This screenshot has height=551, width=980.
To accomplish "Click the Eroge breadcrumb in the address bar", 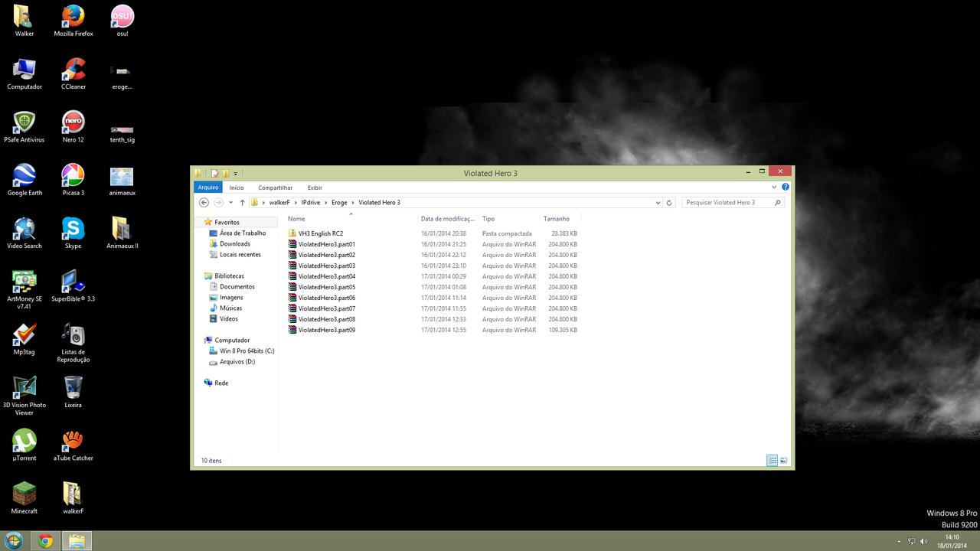I will tap(339, 203).
